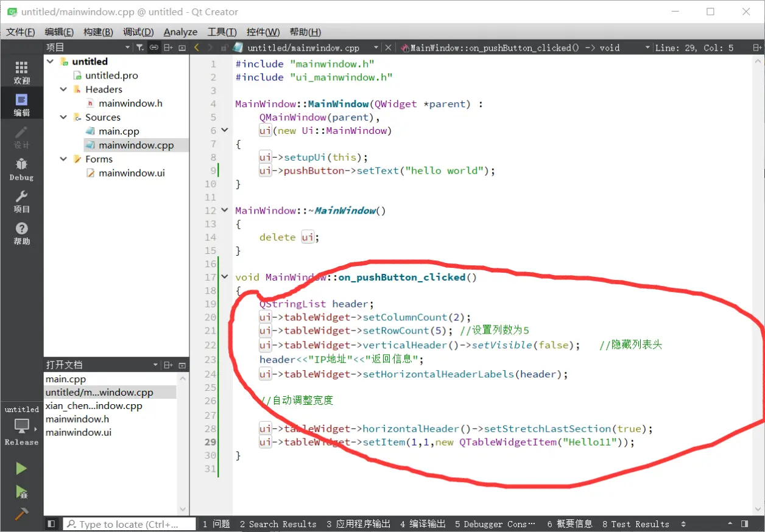Image resolution: width=765 pixels, height=532 pixels.
Task: Start debugging with the debug-run button
Action: coord(21,491)
